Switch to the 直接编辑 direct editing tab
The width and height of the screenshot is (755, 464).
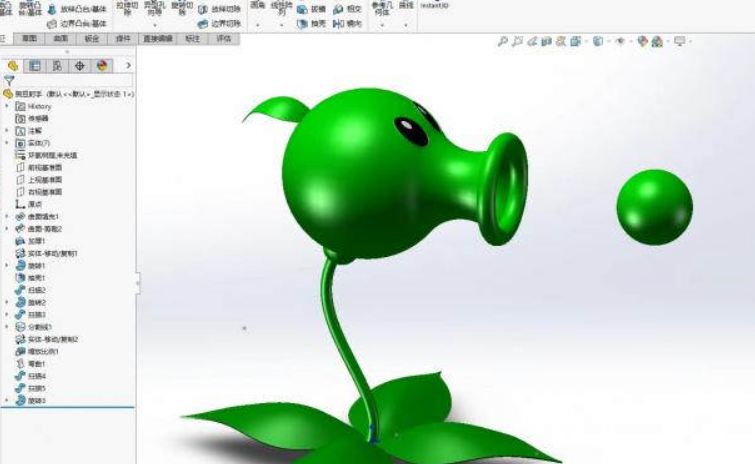tap(158, 39)
